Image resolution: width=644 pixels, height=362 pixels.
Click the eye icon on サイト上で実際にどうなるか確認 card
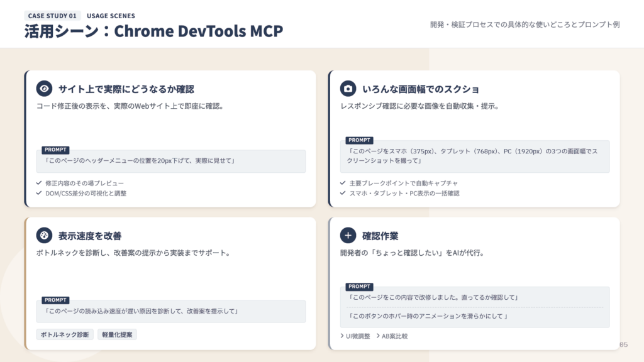click(43, 87)
